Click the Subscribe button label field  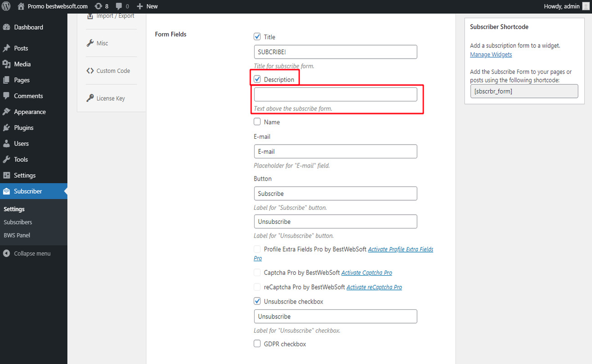tap(335, 193)
